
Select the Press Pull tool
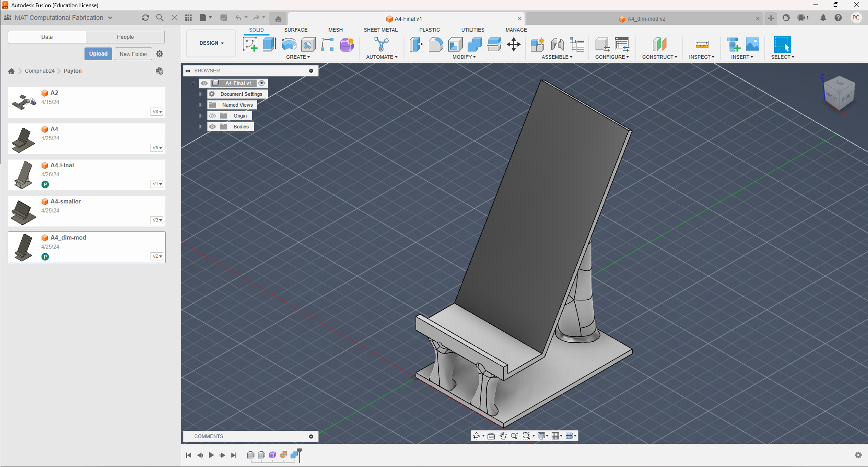click(416, 44)
